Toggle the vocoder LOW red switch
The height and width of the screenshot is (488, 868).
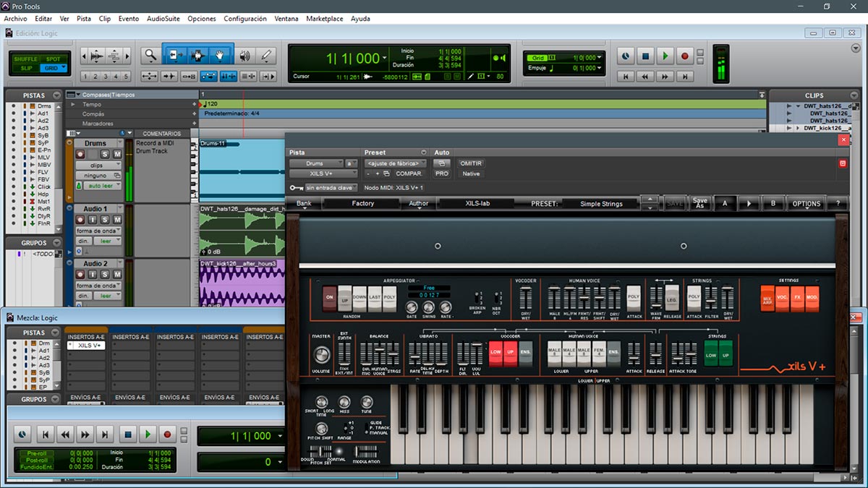[x=495, y=353]
